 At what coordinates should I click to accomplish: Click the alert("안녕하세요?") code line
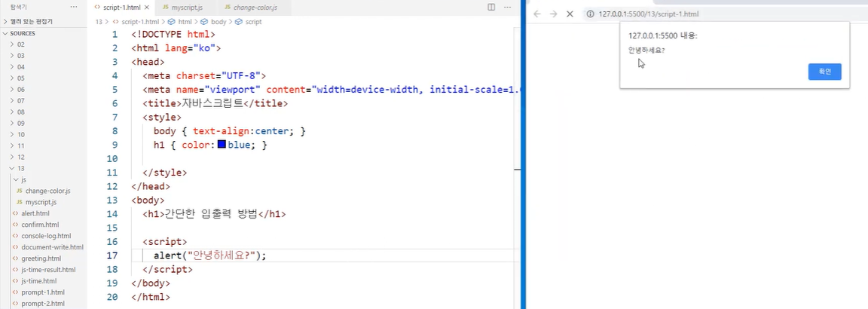pyautogui.click(x=209, y=255)
